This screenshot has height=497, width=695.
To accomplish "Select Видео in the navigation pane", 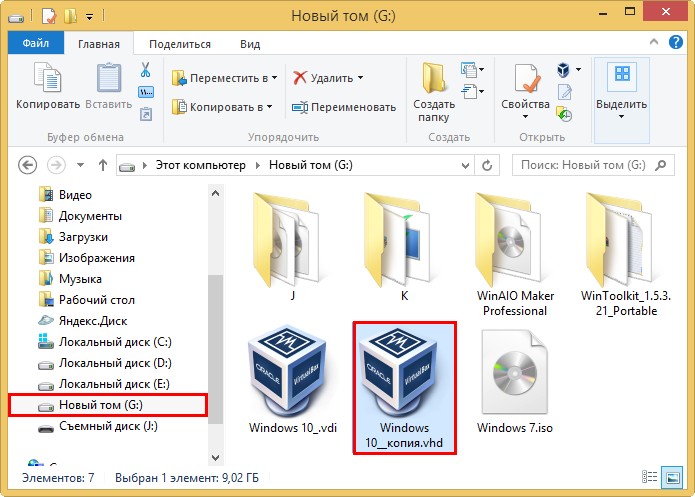I will click(65, 195).
